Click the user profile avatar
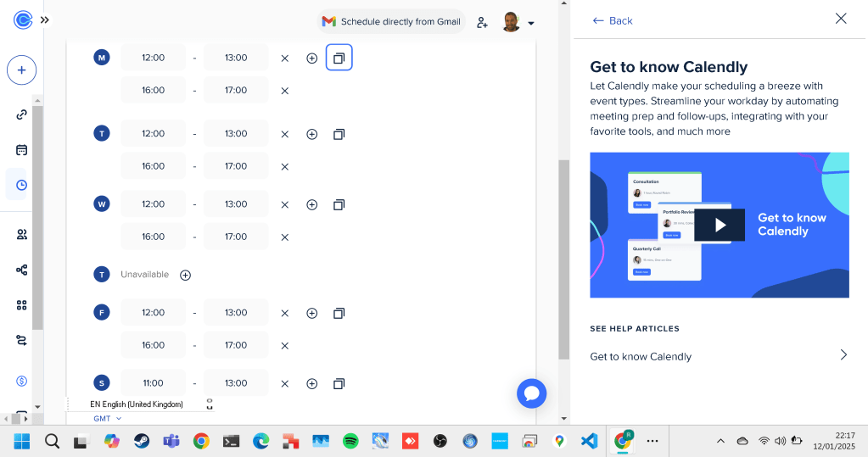 (511, 22)
